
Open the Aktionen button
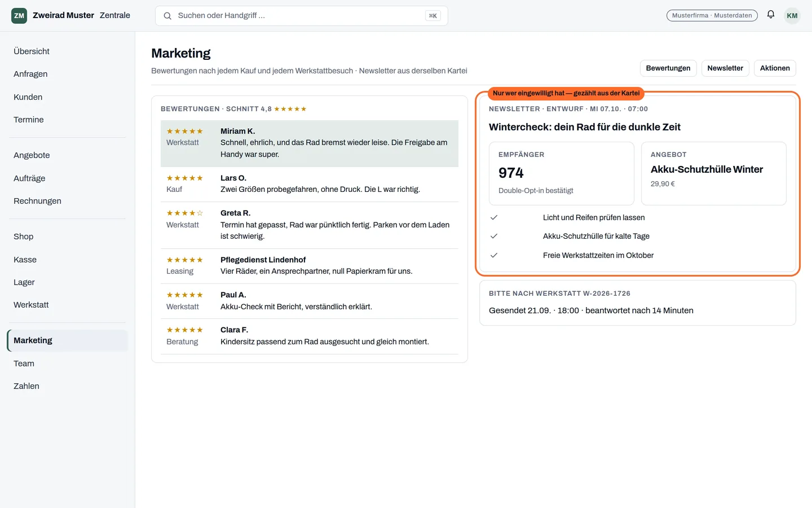click(x=775, y=68)
